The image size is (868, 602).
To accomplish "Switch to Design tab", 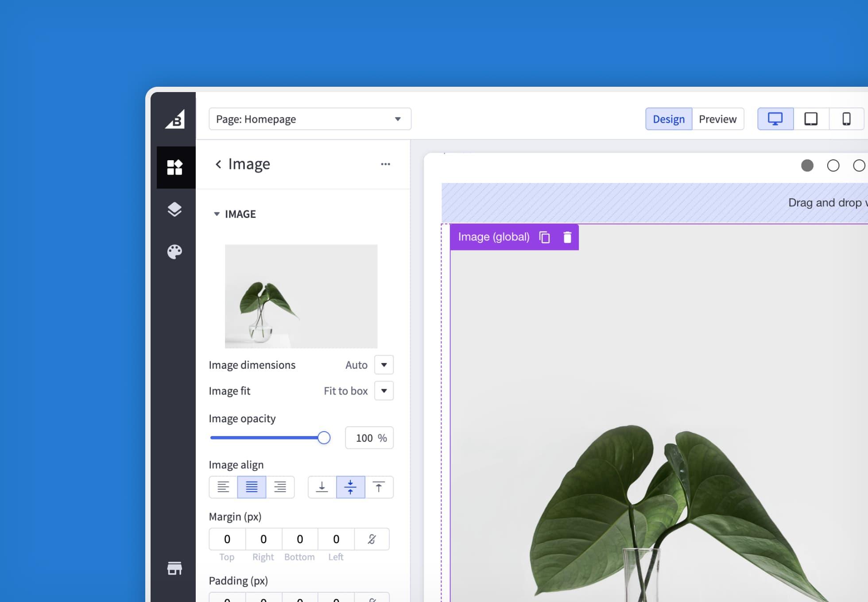I will pos(669,119).
